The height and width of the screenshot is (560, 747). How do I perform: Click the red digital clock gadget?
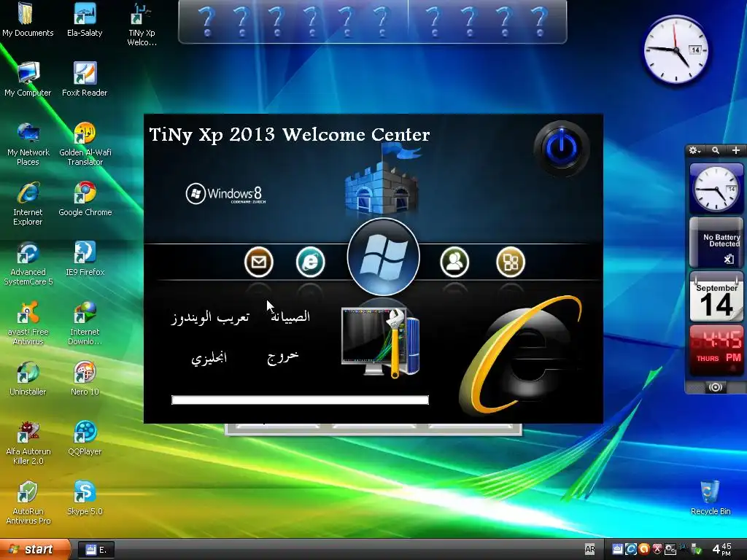tap(716, 349)
